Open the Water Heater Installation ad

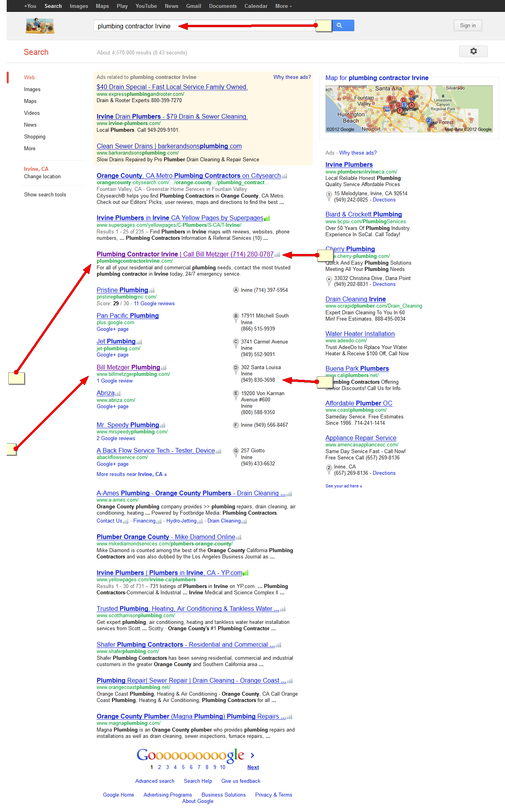[360, 334]
